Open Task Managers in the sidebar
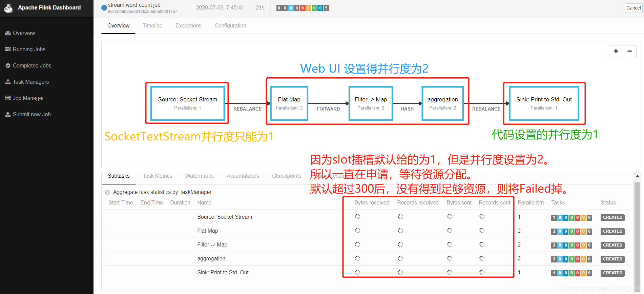This screenshot has width=644, height=294. (x=31, y=82)
